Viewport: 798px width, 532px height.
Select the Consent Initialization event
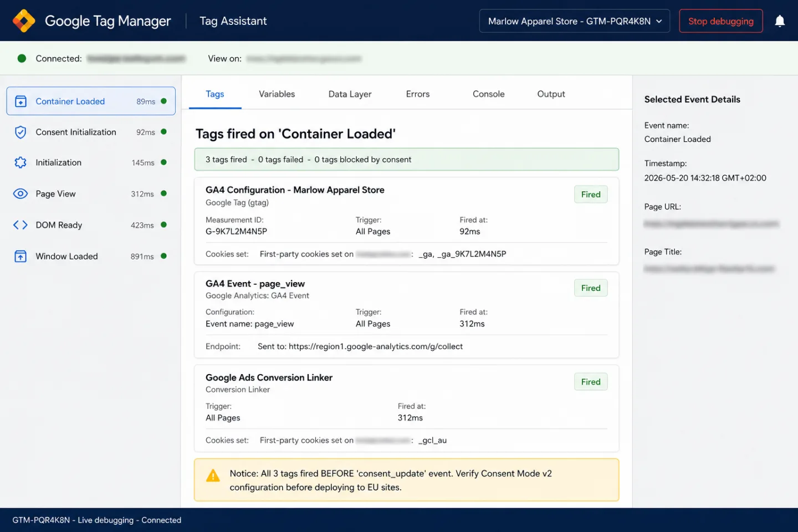(91, 132)
